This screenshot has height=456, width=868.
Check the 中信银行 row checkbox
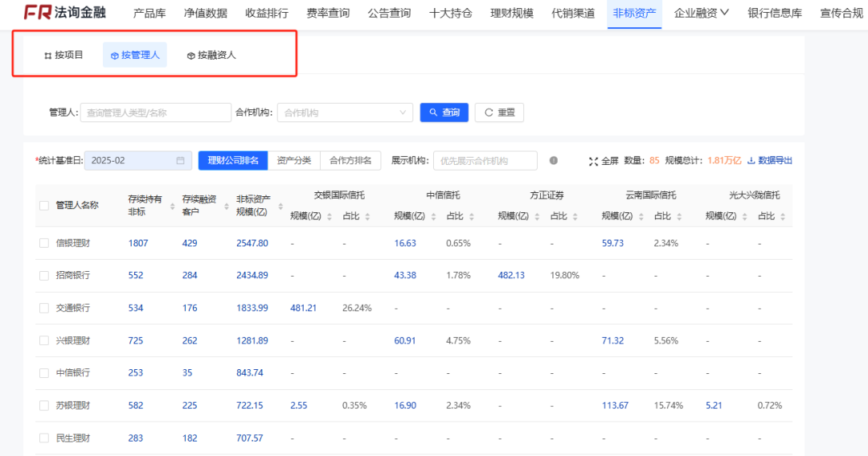(44, 373)
